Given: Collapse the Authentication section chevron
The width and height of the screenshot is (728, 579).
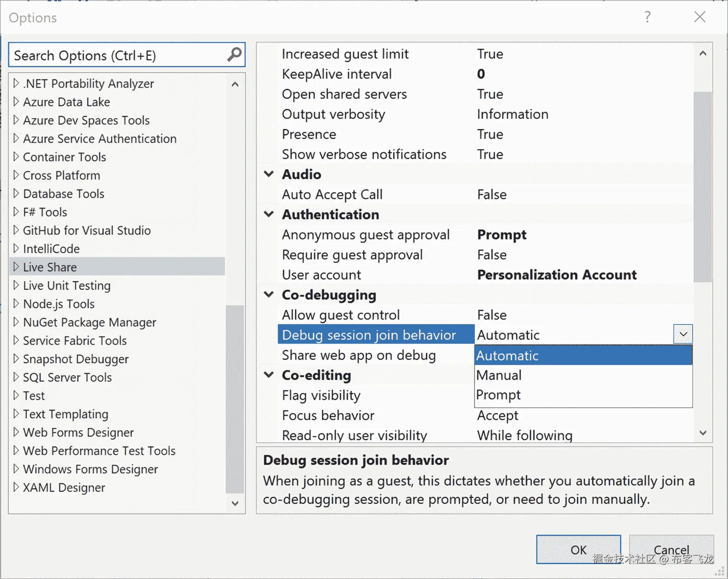Looking at the screenshot, I should pyautogui.click(x=269, y=214).
